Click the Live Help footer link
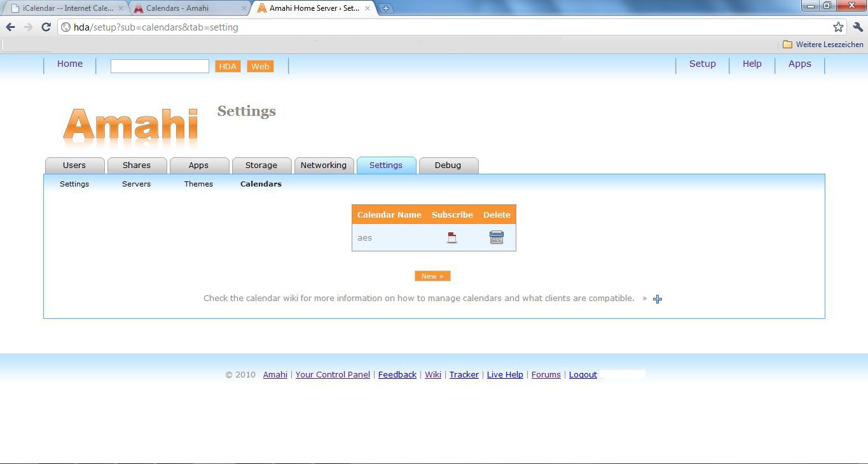The height and width of the screenshot is (464, 868). pos(505,375)
